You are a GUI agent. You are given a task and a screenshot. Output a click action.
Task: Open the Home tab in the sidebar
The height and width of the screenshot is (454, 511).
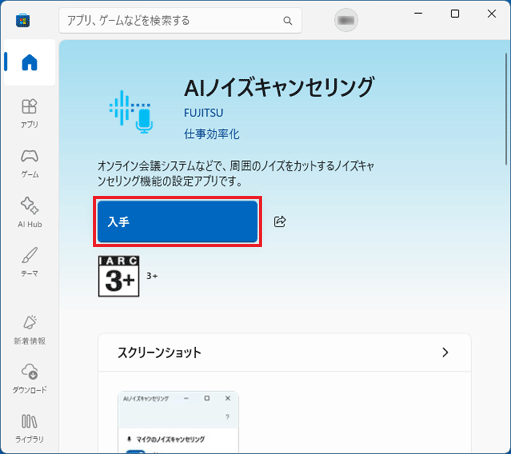[29, 62]
